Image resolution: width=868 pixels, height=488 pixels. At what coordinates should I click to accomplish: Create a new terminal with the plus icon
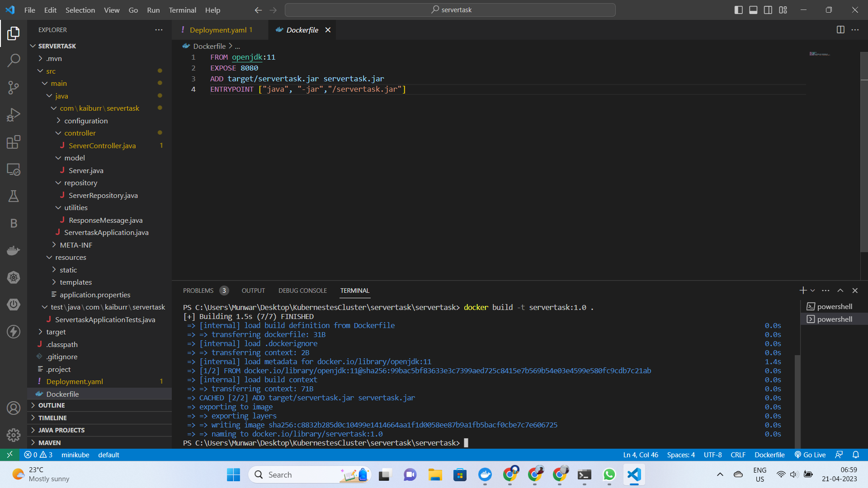pyautogui.click(x=803, y=291)
